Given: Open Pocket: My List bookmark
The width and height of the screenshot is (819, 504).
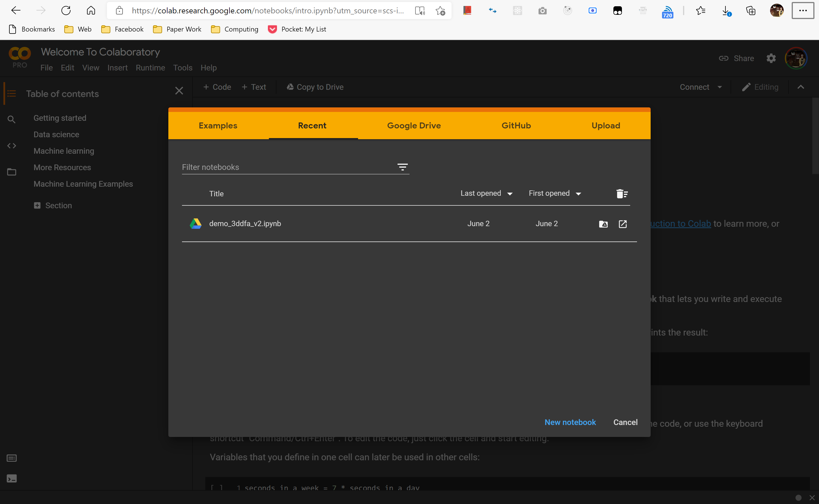Looking at the screenshot, I should (x=297, y=29).
